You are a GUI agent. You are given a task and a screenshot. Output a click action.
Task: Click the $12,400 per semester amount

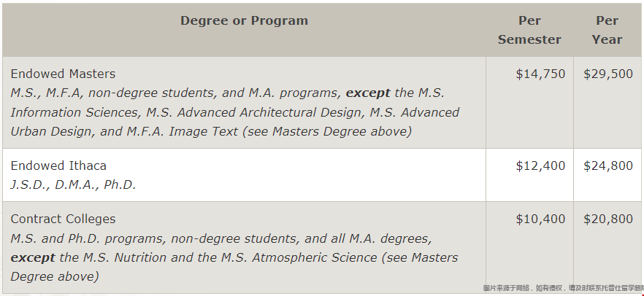coord(540,166)
